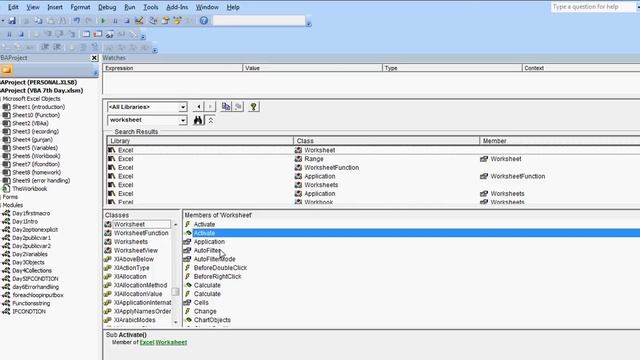Click the Break (pause) icon in the top toolbar

pos(115,20)
